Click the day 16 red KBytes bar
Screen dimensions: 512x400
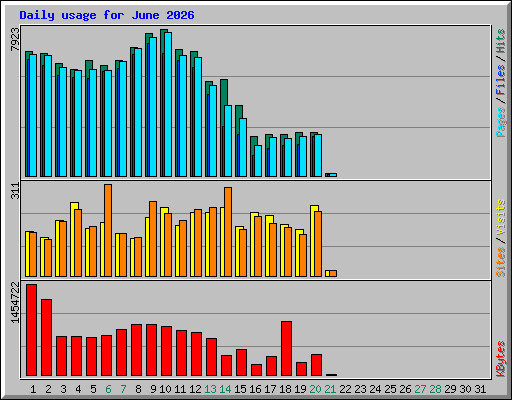point(256,370)
